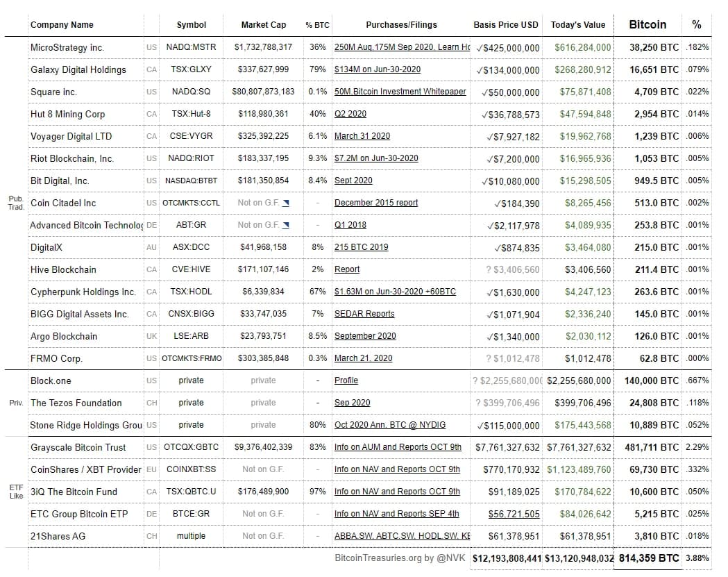The width and height of the screenshot is (728, 577).
Task: Select the '21Shares AG' name cell
Action: tap(86, 536)
